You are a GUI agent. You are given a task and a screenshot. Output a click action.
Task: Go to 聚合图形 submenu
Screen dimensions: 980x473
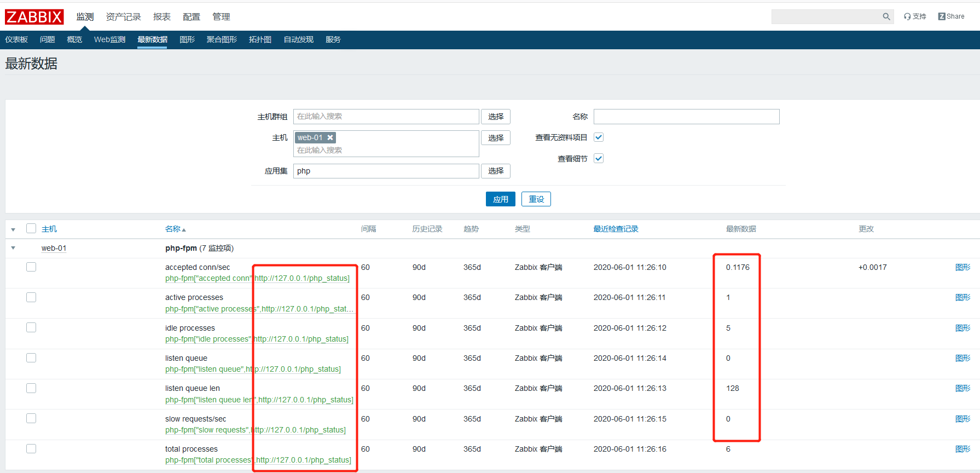pos(222,39)
